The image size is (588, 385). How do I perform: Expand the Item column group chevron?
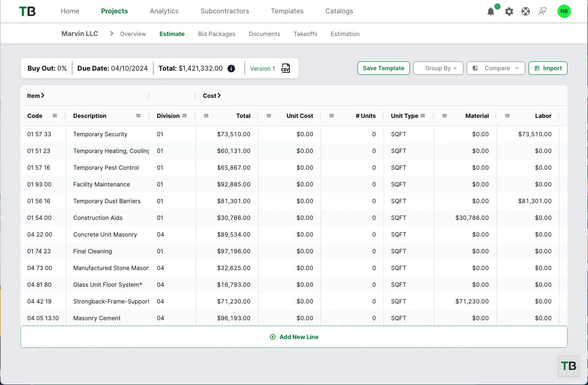point(43,95)
